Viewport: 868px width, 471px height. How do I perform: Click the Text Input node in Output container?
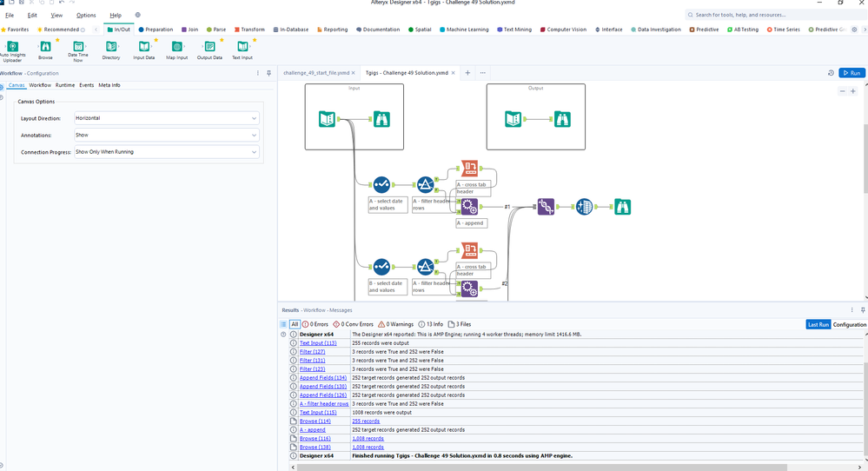tap(514, 119)
